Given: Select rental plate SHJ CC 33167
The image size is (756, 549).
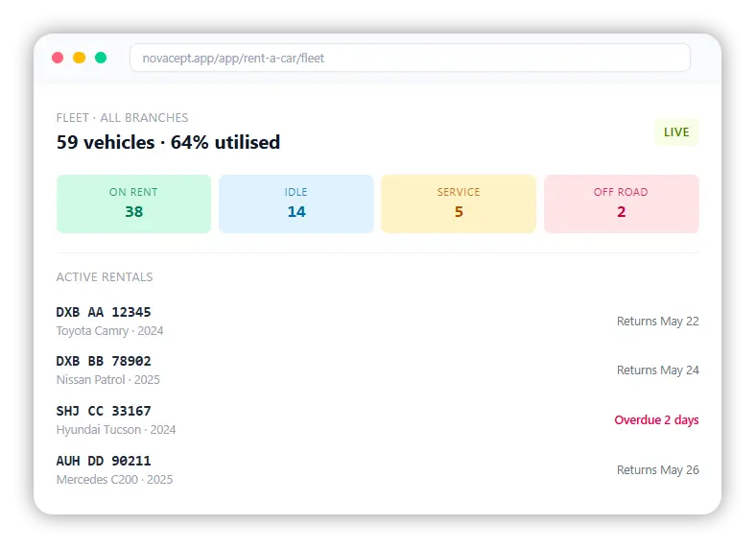Looking at the screenshot, I should tap(104, 411).
